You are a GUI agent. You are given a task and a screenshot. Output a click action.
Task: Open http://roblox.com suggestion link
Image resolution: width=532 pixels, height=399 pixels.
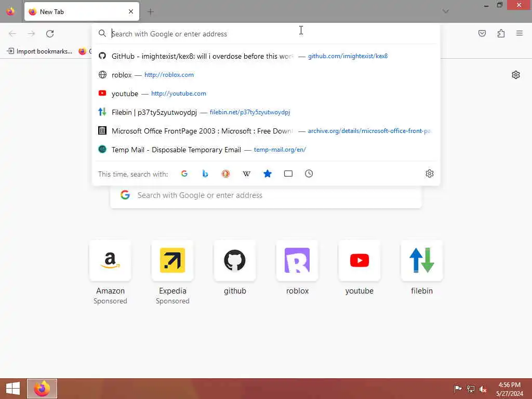[x=169, y=75]
